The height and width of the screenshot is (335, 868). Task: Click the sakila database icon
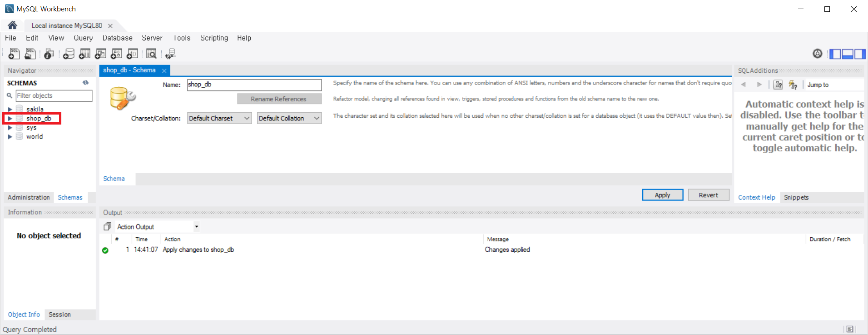[20, 109]
